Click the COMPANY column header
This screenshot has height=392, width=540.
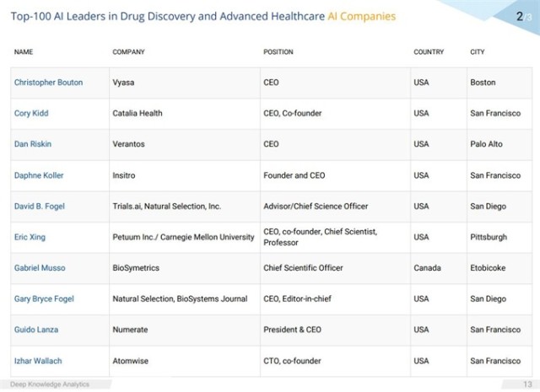pos(128,52)
